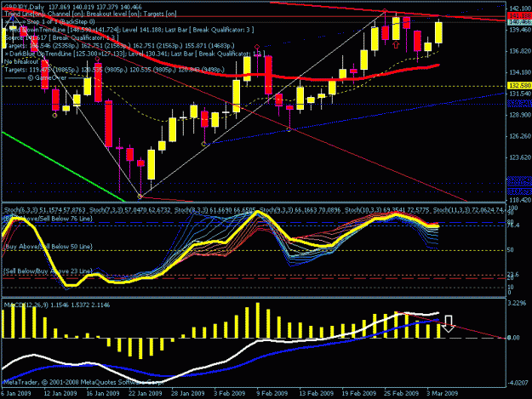Click the 'Stoch(8,3,3) 61.6690 66.6505' label
Image resolution: width=532 pixels, height=399 pixels.
[215, 210]
